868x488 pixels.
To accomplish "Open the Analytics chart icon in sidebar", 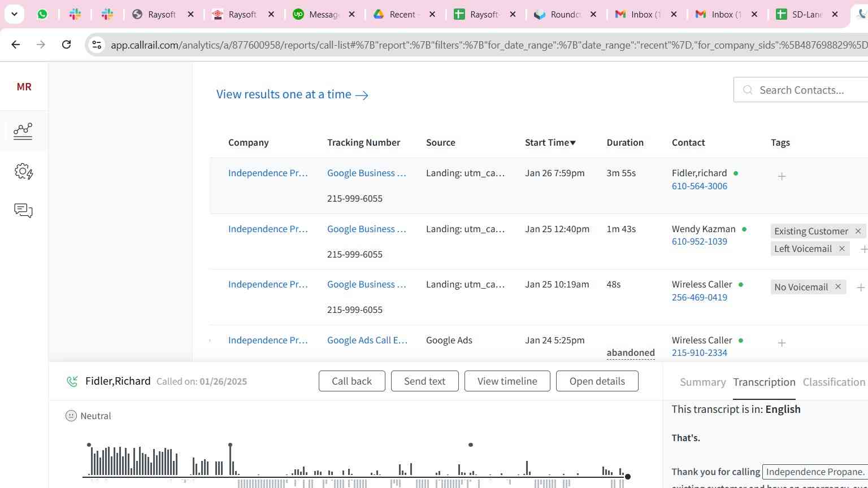I will tap(23, 131).
